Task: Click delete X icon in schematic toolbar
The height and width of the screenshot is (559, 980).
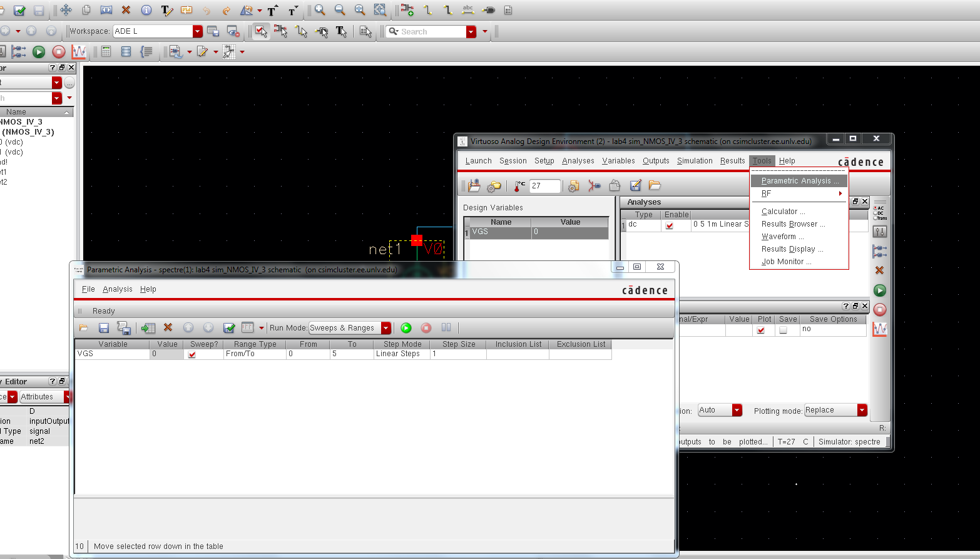Action: (x=126, y=10)
